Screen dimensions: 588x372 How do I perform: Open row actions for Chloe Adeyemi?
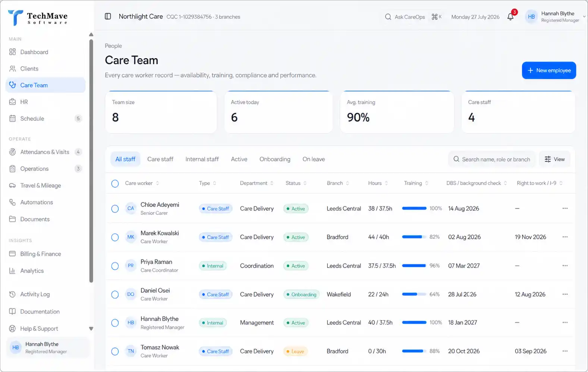565,208
